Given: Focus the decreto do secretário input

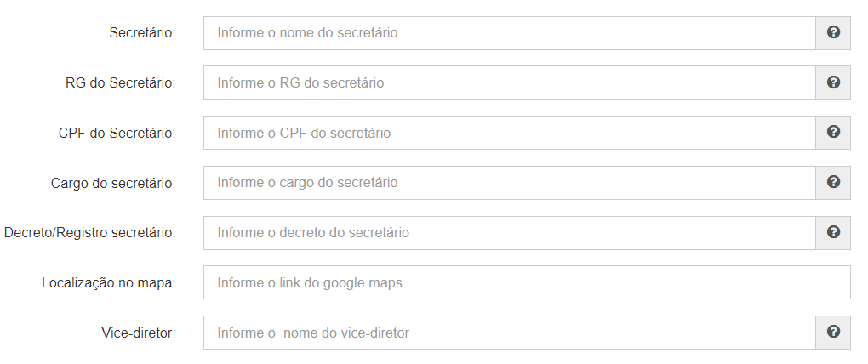Looking at the screenshot, I should tap(509, 233).
